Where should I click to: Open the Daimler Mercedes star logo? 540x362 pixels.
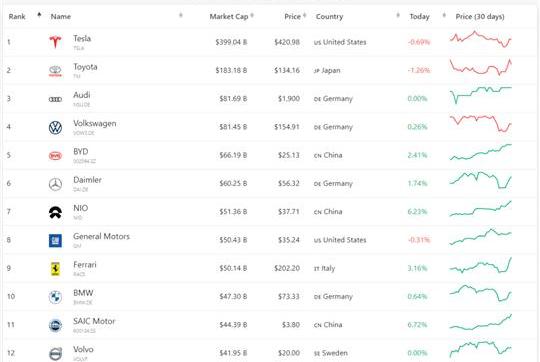[x=55, y=184]
